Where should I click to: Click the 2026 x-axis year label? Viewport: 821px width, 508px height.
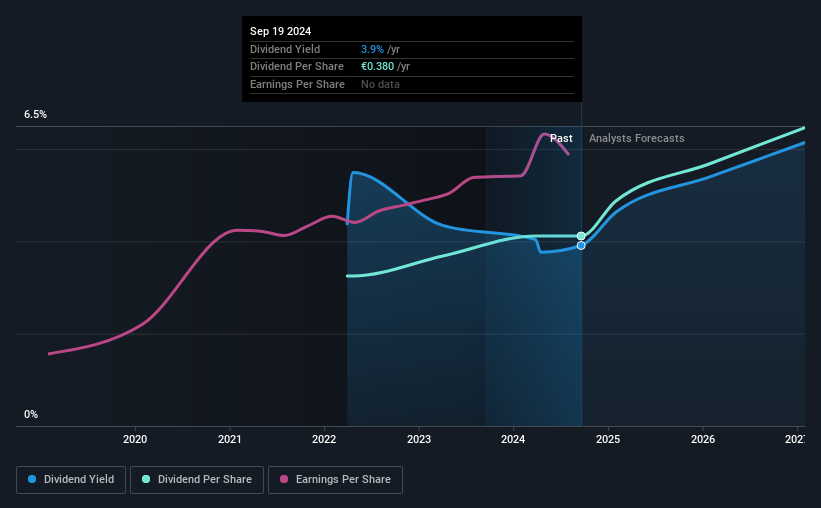(x=703, y=439)
